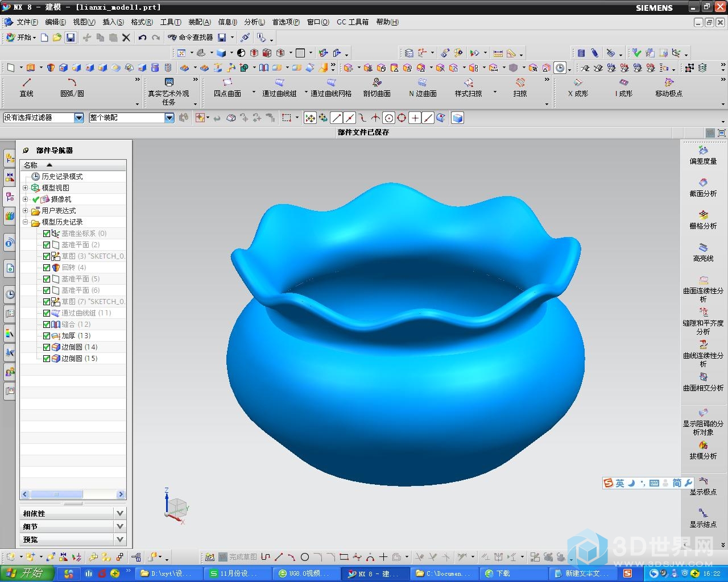728x582 pixels.
Task: Open the 命令查找器 command finder
Action: [190, 38]
